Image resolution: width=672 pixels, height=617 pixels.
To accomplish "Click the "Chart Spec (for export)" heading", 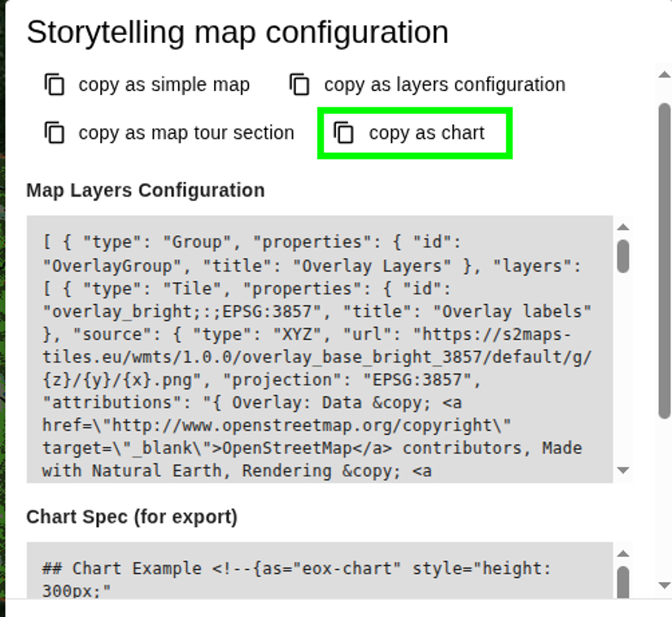I will click(x=132, y=517).
